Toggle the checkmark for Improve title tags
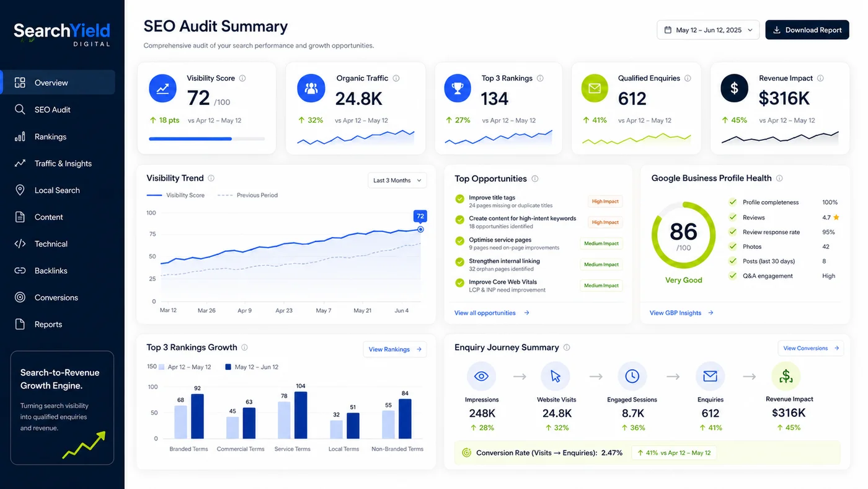Screen dimensions: 868x489 [x=459, y=199]
